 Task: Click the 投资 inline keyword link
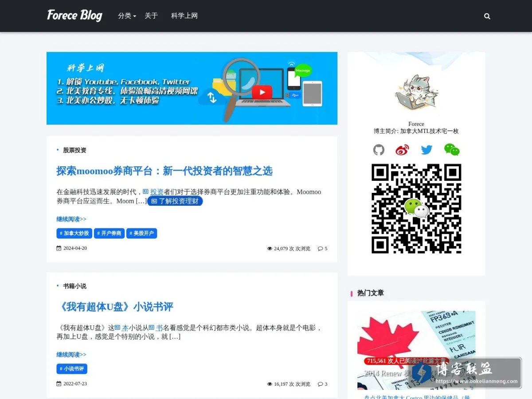(x=157, y=192)
